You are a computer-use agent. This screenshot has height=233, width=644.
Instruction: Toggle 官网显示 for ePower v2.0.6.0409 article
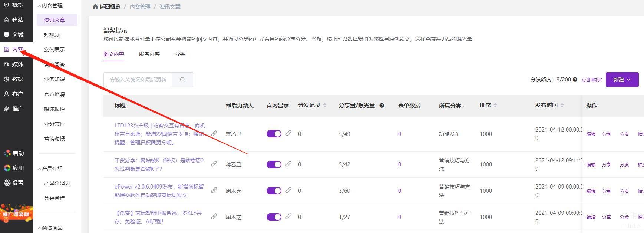pos(274,191)
